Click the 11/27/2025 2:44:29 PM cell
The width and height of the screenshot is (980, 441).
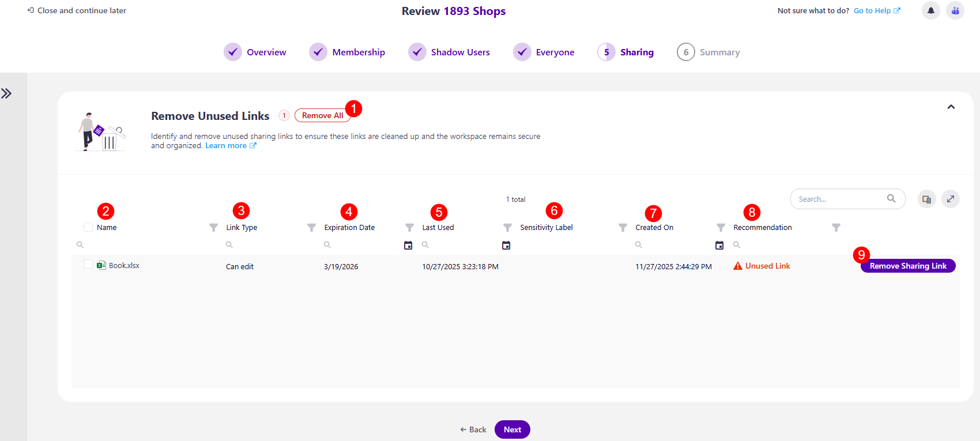click(x=673, y=266)
